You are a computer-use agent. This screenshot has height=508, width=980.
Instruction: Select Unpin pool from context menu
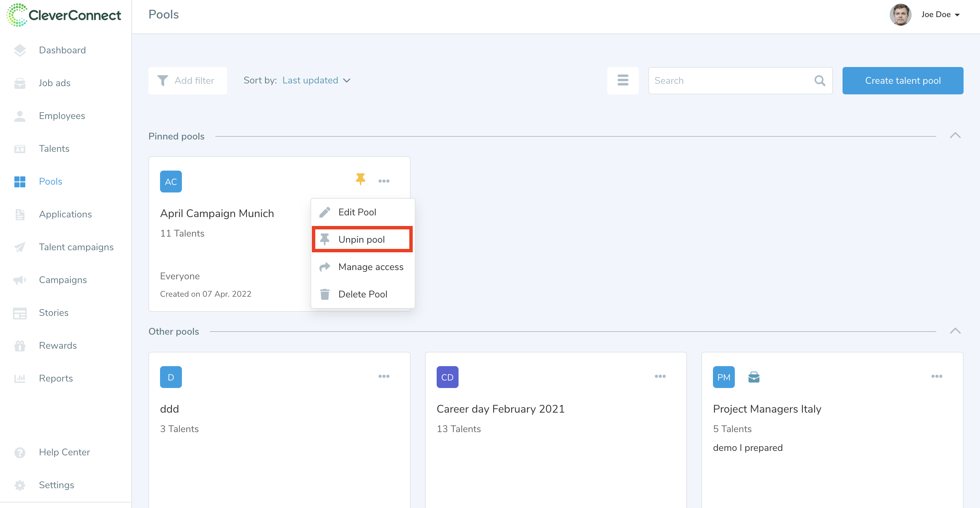(x=361, y=239)
